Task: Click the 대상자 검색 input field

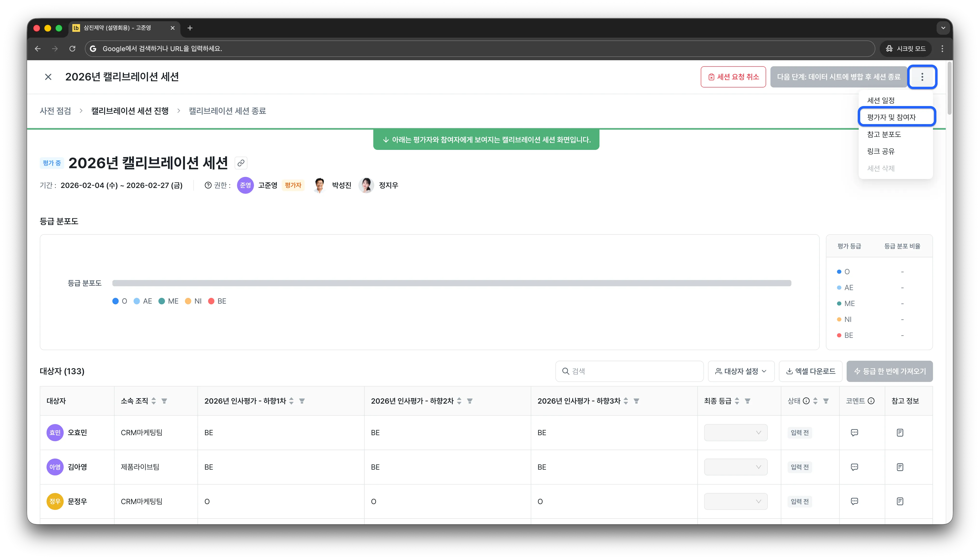Action: pyautogui.click(x=629, y=371)
